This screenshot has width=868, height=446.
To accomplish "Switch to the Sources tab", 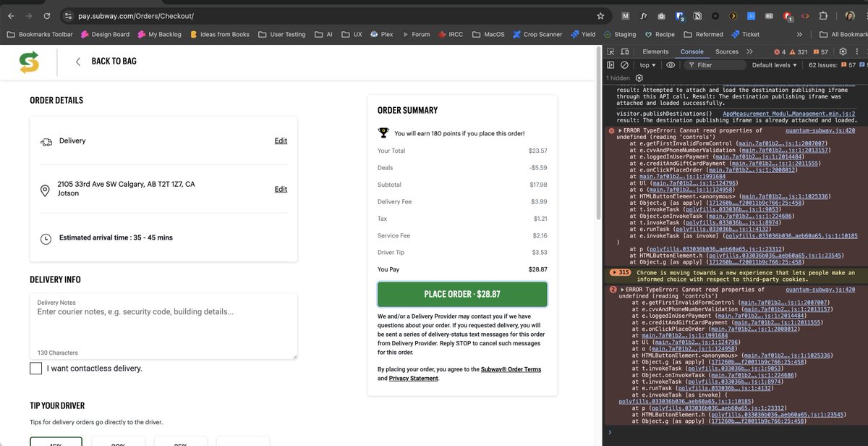I will (727, 51).
